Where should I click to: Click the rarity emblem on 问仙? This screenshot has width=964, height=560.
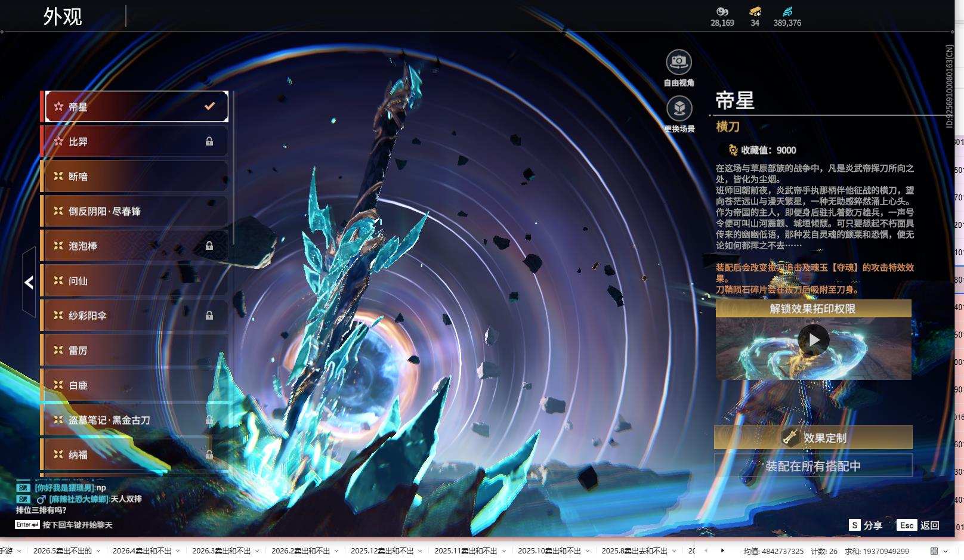click(x=58, y=280)
